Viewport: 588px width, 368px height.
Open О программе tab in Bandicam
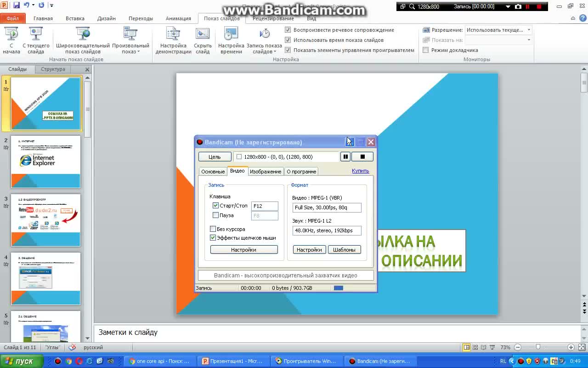(301, 172)
